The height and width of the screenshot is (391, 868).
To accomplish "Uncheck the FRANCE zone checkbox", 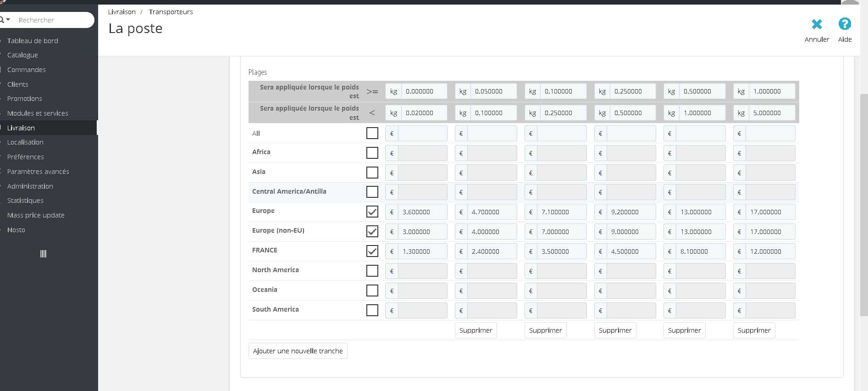I will point(372,251).
